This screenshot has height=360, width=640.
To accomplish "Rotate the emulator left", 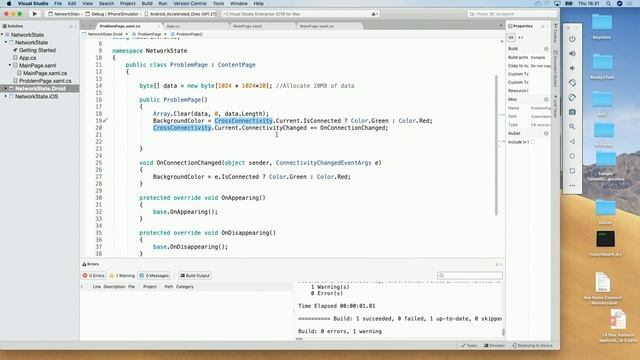I will click(x=572, y=83).
